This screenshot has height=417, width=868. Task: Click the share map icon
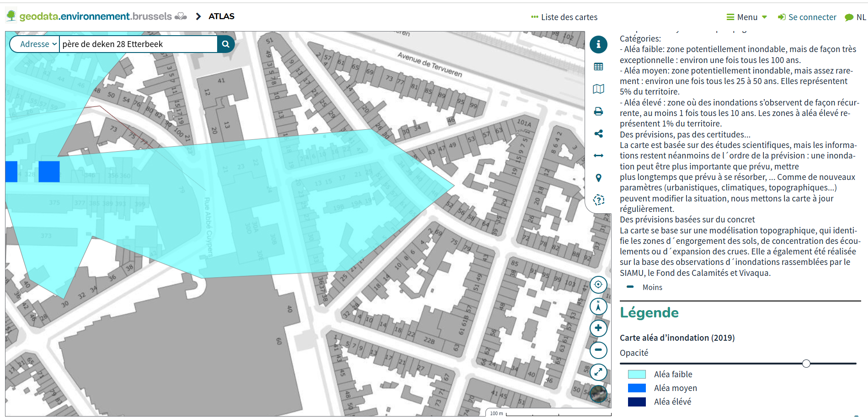click(598, 134)
